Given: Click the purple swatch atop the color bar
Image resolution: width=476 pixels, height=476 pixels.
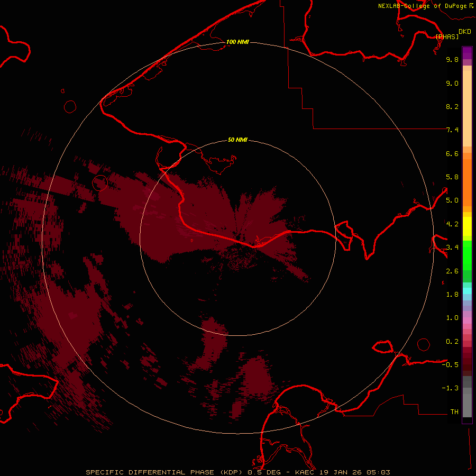Looking at the screenshot, I should click(x=467, y=53).
